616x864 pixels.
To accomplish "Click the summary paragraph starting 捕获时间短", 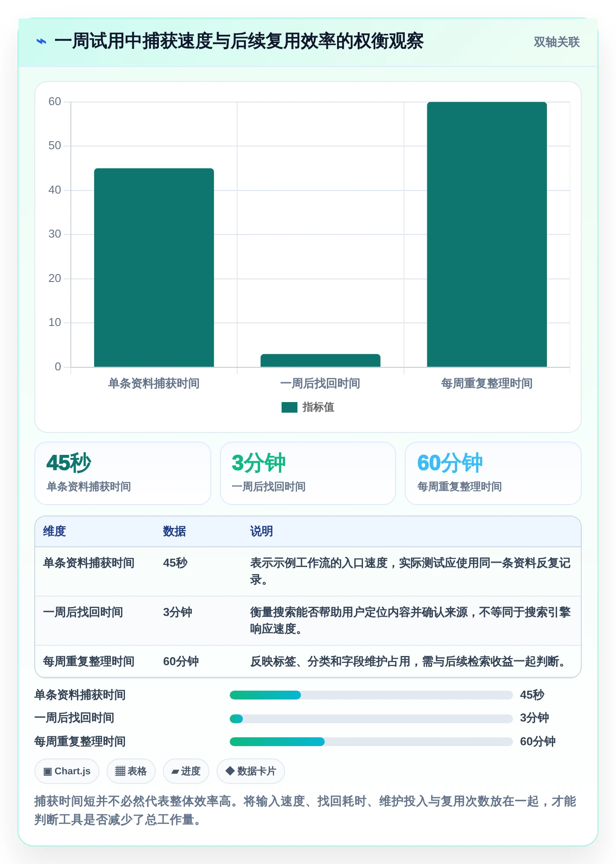I will 305,810.
